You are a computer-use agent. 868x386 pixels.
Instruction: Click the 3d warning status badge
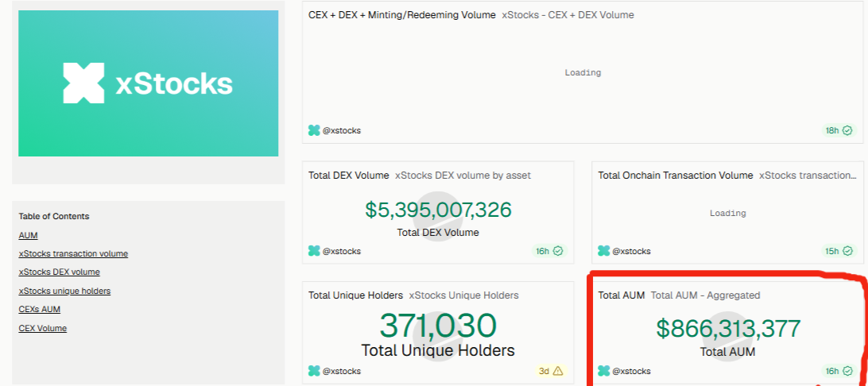[550, 371]
